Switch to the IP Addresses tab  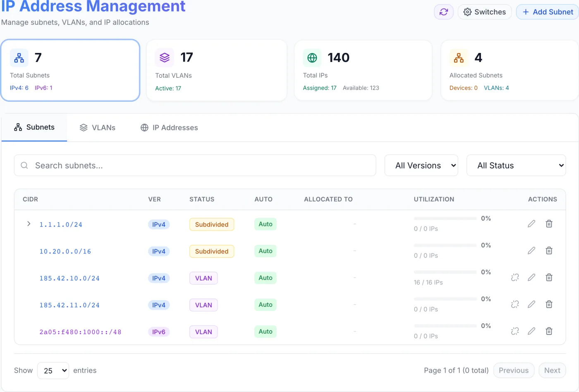click(x=169, y=128)
